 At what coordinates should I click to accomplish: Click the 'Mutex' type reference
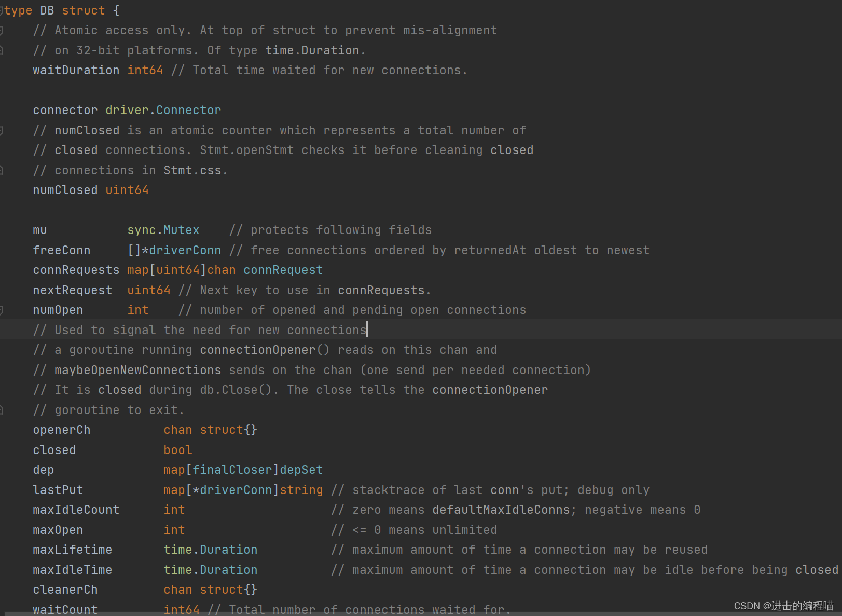point(182,230)
